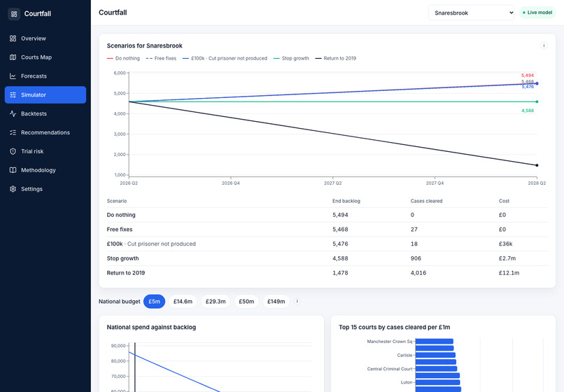Click the Methodology book icon
564x392 pixels.
tap(13, 170)
